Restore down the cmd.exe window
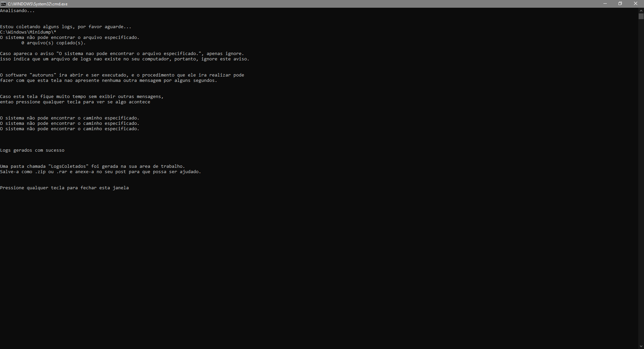The width and height of the screenshot is (644, 349). pyautogui.click(x=620, y=4)
